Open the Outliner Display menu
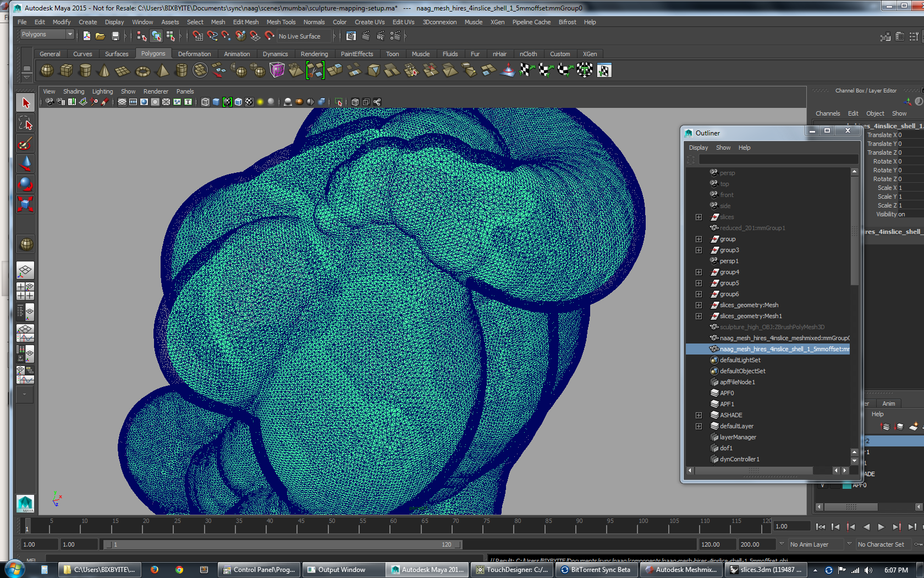The height and width of the screenshot is (578, 924). (x=698, y=148)
